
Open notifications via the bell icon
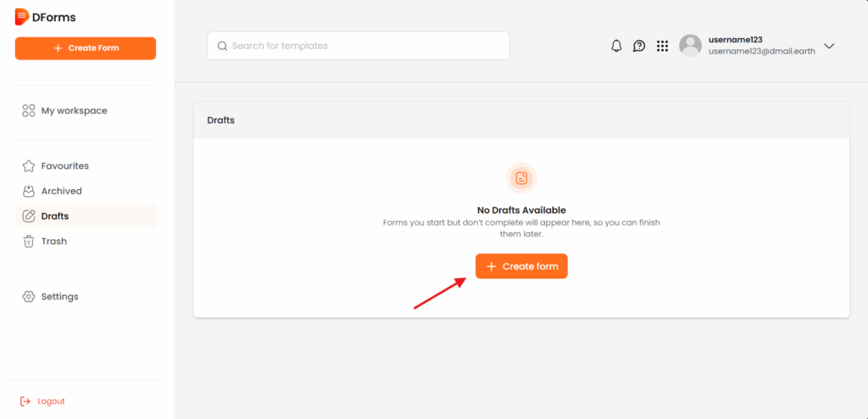pyautogui.click(x=616, y=46)
